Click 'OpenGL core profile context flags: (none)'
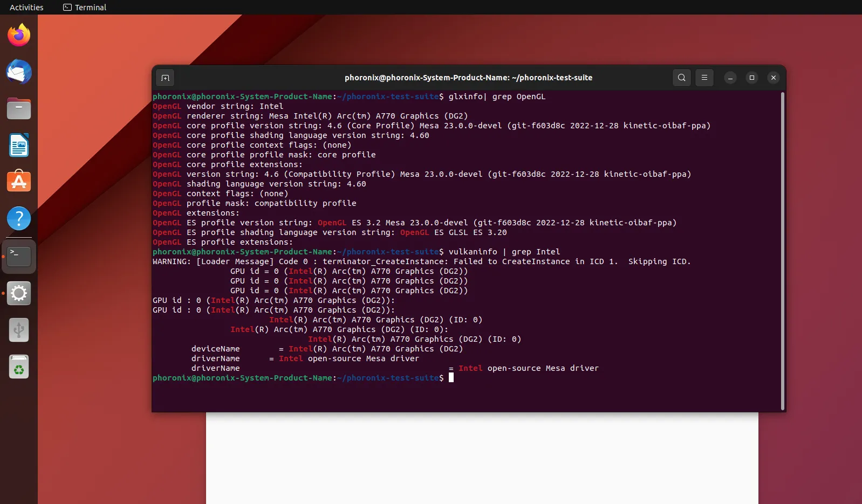The width and height of the screenshot is (862, 504). click(x=252, y=145)
